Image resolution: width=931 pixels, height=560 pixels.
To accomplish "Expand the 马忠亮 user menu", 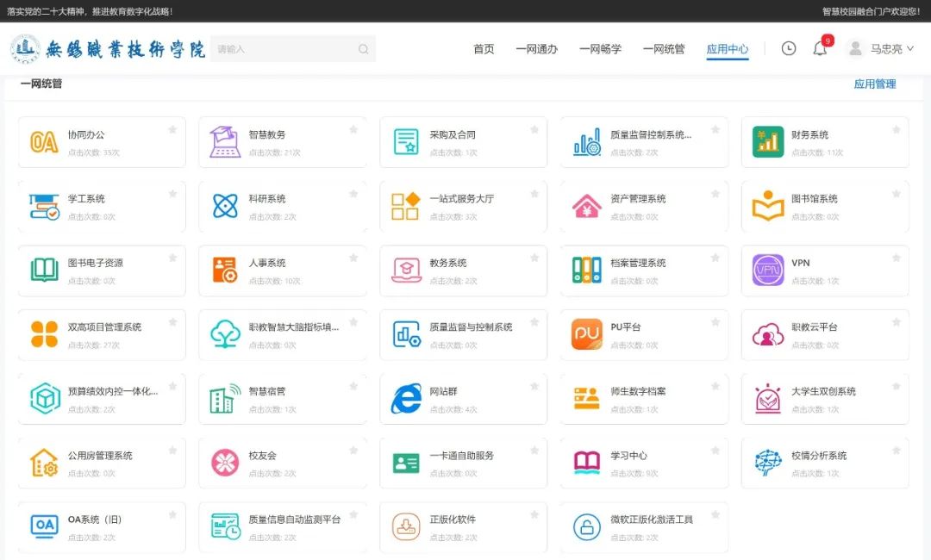I will [883, 49].
